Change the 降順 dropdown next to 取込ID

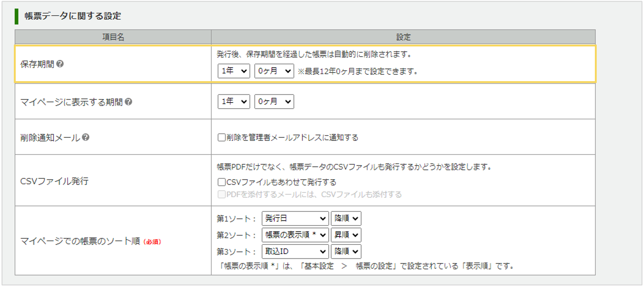tap(346, 251)
